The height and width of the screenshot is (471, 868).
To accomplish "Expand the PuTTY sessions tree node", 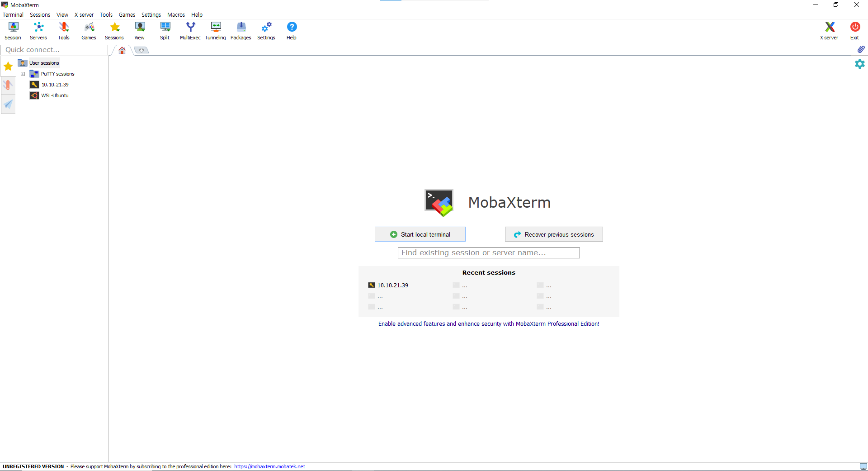I will coord(23,74).
